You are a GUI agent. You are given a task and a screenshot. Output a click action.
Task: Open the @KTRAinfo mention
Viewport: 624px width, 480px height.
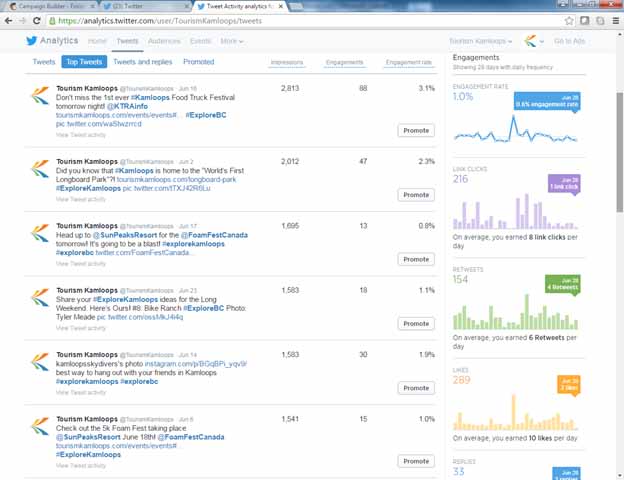(x=127, y=106)
